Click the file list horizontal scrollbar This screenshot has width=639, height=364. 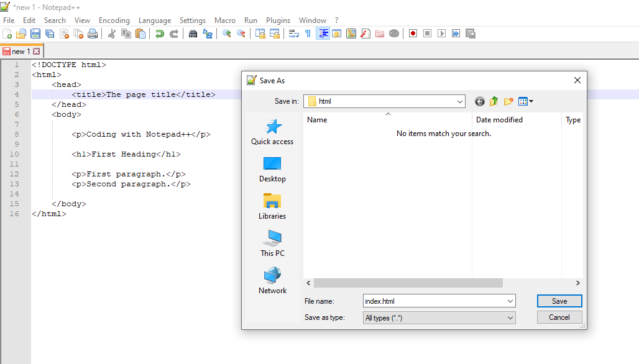[408, 283]
